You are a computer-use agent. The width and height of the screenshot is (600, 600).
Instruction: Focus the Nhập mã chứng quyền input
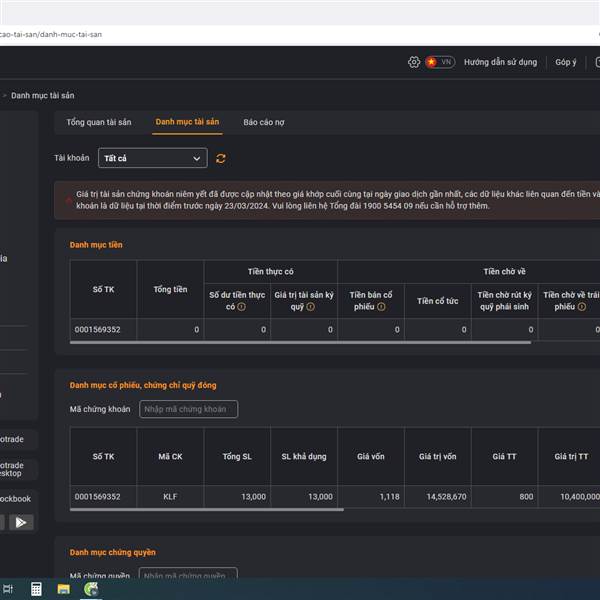click(x=188, y=574)
